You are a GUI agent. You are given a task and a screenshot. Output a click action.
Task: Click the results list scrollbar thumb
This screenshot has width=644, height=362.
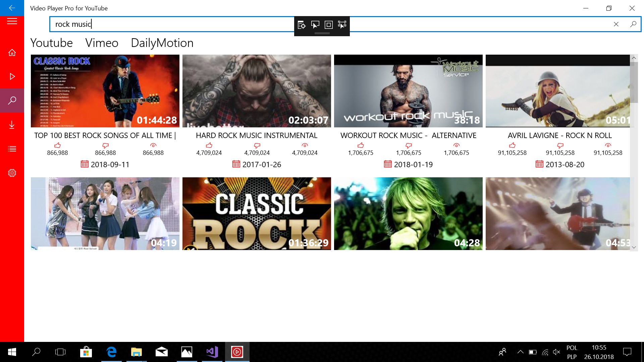634,82
